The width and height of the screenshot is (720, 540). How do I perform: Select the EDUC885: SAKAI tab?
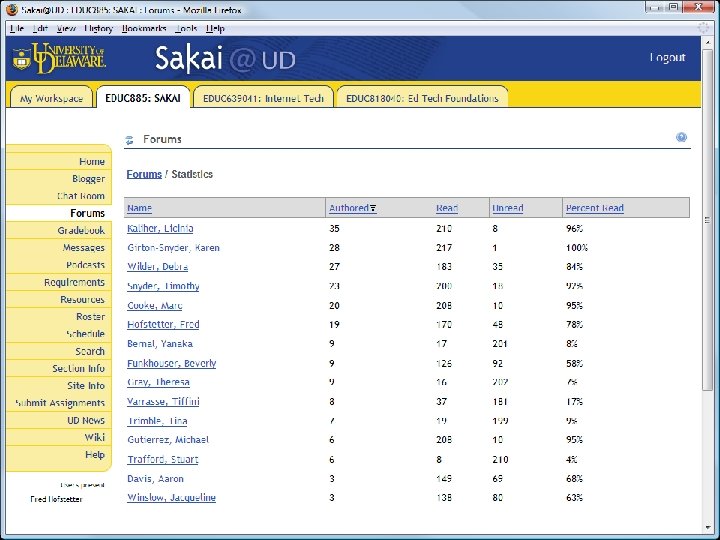143,97
